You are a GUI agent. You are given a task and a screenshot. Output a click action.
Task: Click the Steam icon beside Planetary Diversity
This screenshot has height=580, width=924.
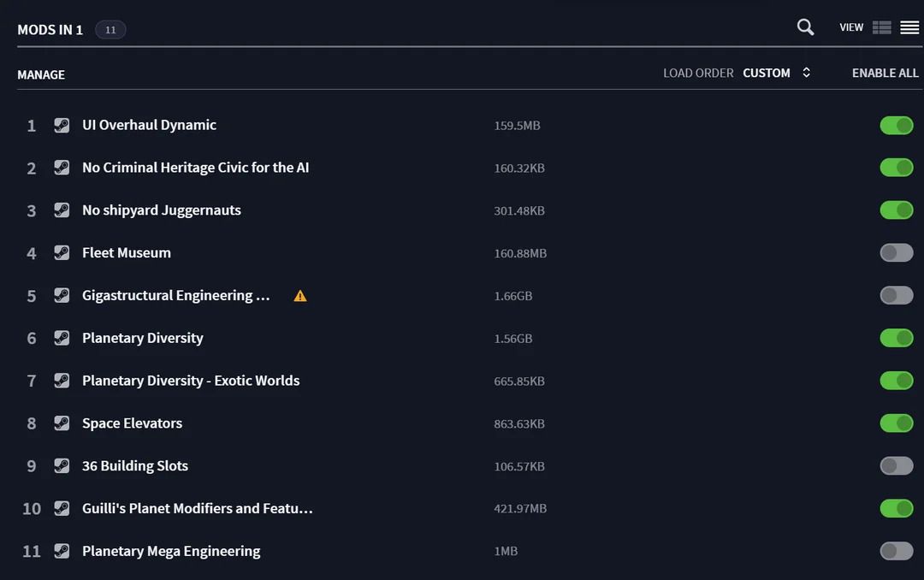coord(62,338)
